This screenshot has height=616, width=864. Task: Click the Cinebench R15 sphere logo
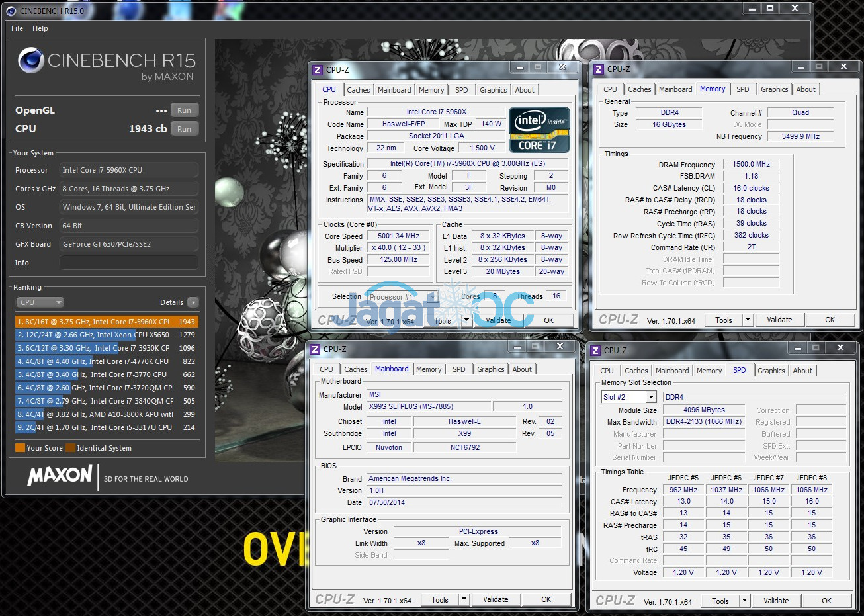(x=30, y=61)
